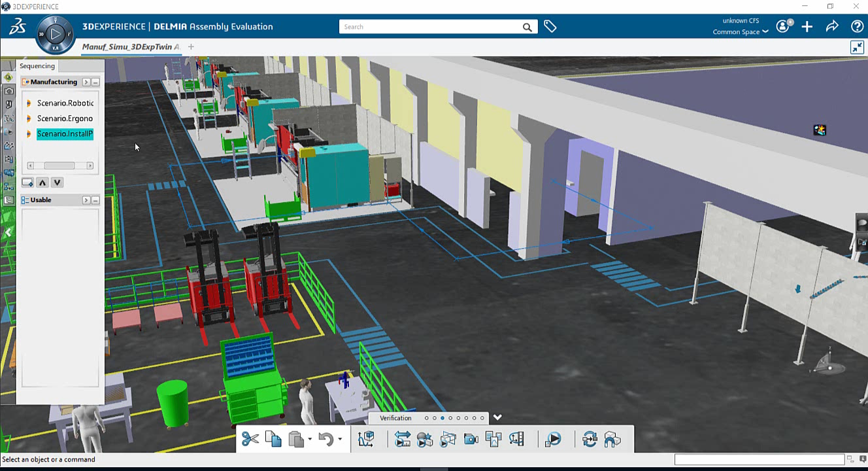The image size is (868, 471).
Task: Open the Help question mark icon
Action: pos(857,27)
